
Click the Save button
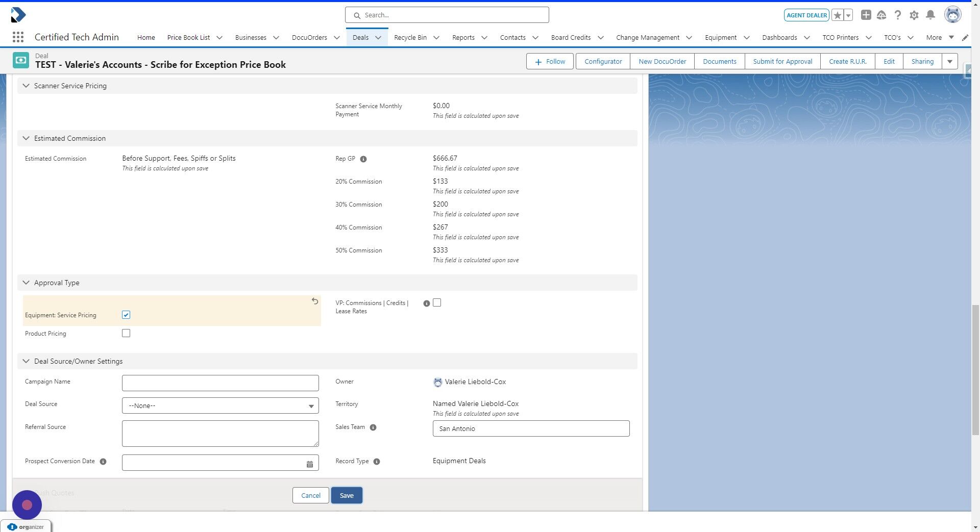pos(347,495)
